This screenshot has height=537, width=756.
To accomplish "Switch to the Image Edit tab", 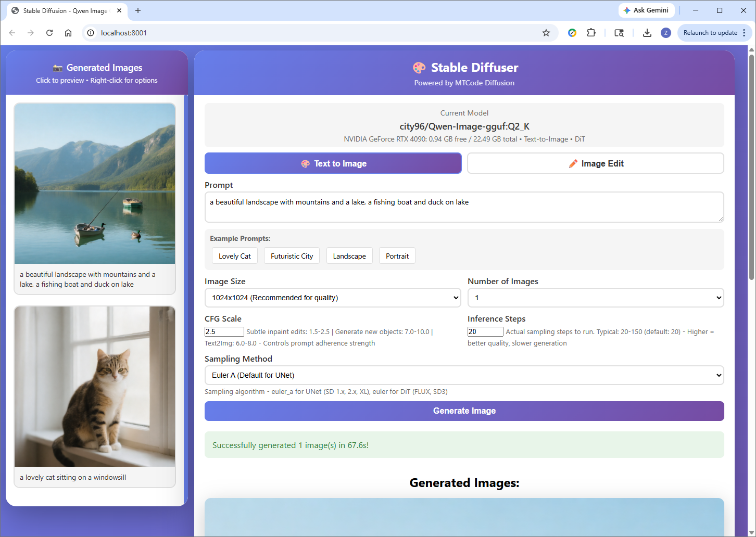I will [596, 163].
